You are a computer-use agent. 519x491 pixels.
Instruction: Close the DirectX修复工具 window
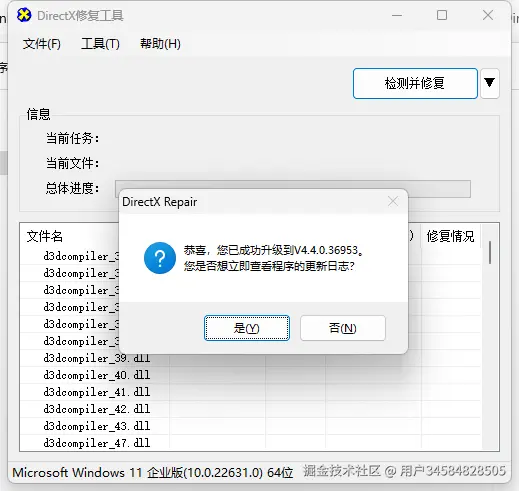[x=488, y=15]
